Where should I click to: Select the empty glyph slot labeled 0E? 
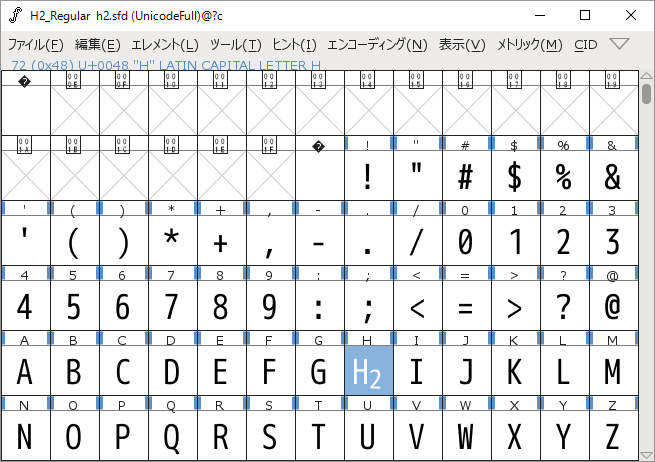click(x=75, y=110)
